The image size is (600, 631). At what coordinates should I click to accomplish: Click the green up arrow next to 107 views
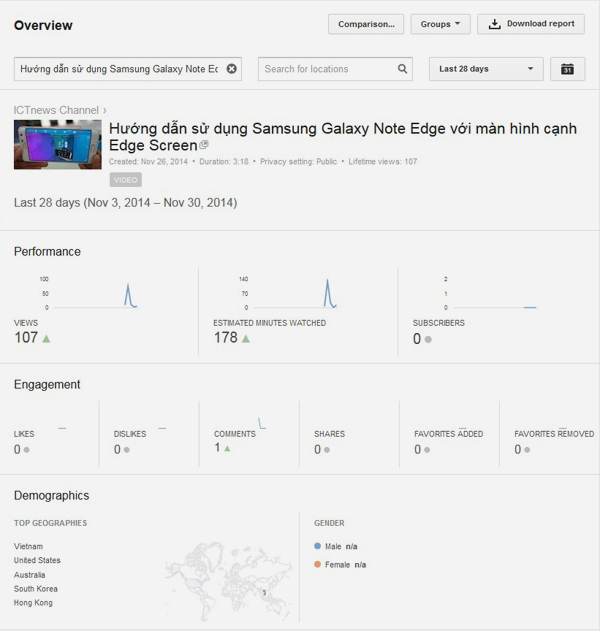pyautogui.click(x=46, y=338)
